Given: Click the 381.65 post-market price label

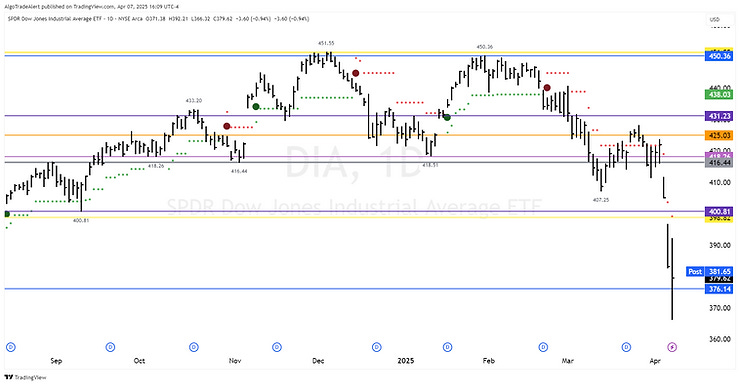Looking at the screenshot, I should click(719, 271).
